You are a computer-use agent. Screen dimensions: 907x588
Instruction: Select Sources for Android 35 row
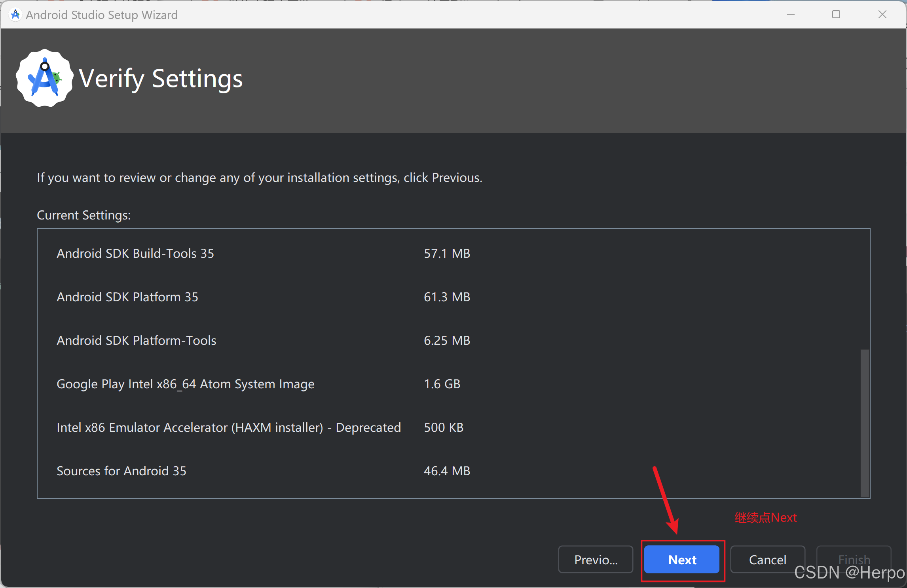point(121,471)
